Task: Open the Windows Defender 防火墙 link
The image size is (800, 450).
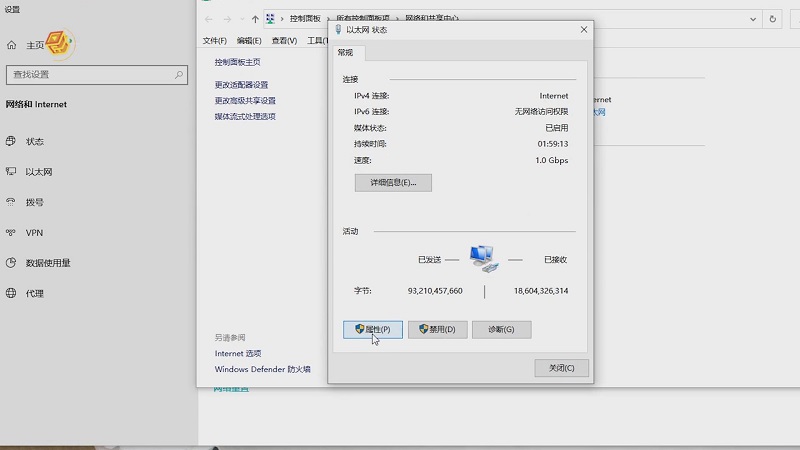Action: coord(262,369)
